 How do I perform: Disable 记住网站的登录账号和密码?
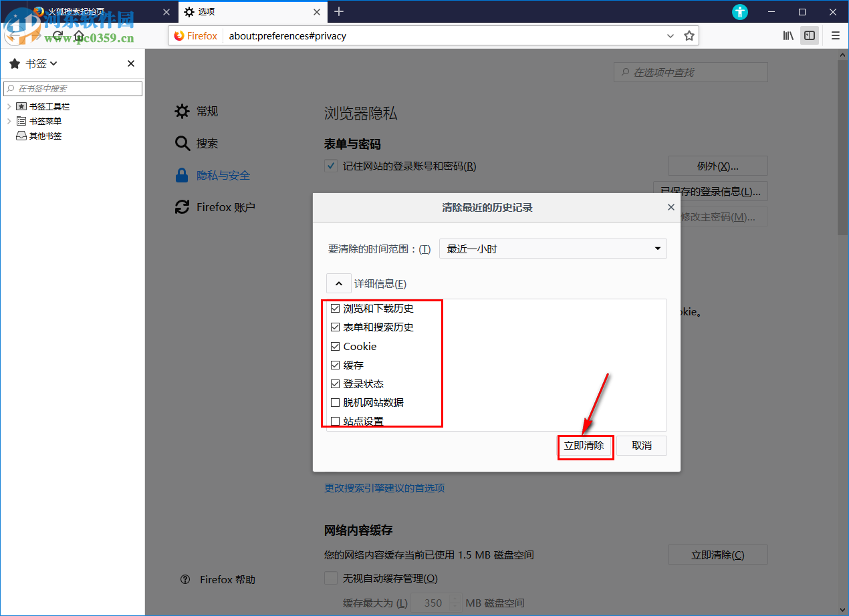click(330, 166)
